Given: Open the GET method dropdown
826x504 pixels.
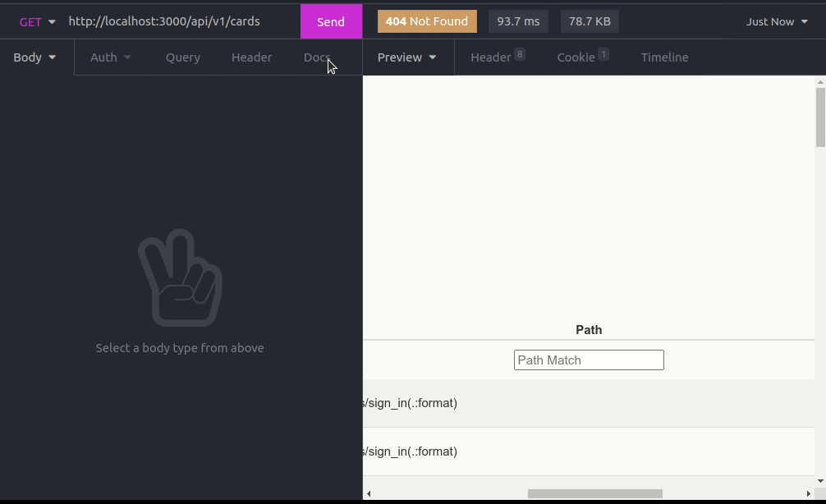Looking at the screenshot, I should [x=37, y=21].
